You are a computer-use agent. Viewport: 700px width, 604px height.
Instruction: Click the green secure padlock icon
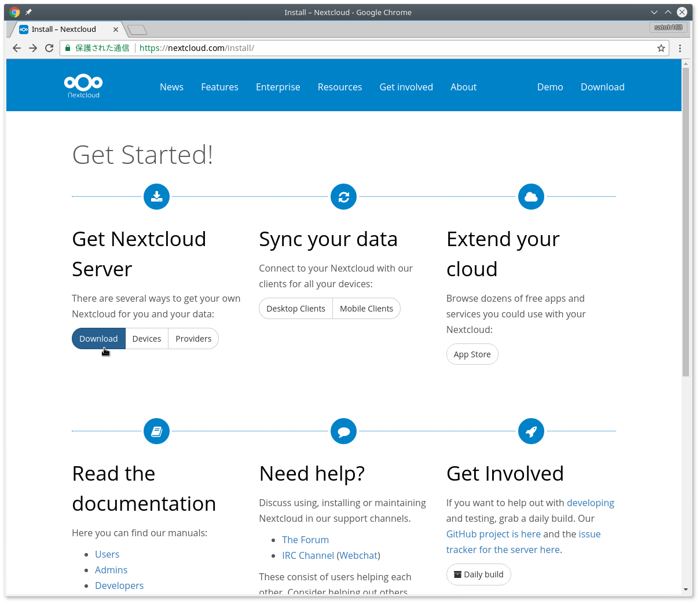[68, 48]
